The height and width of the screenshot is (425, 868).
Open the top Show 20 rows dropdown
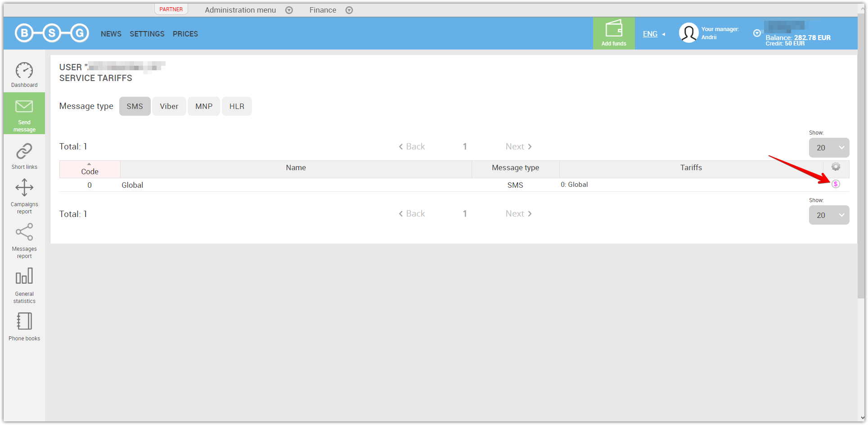(x=829, y=148)
